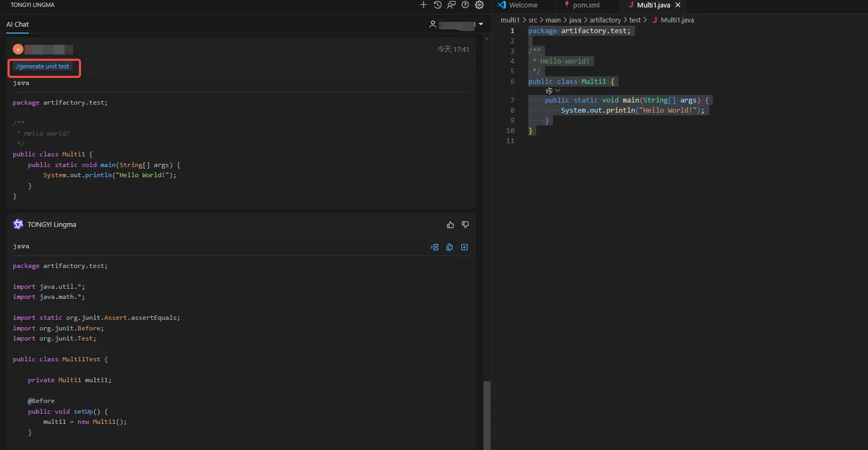Copy the generated test code

[449, 247]
